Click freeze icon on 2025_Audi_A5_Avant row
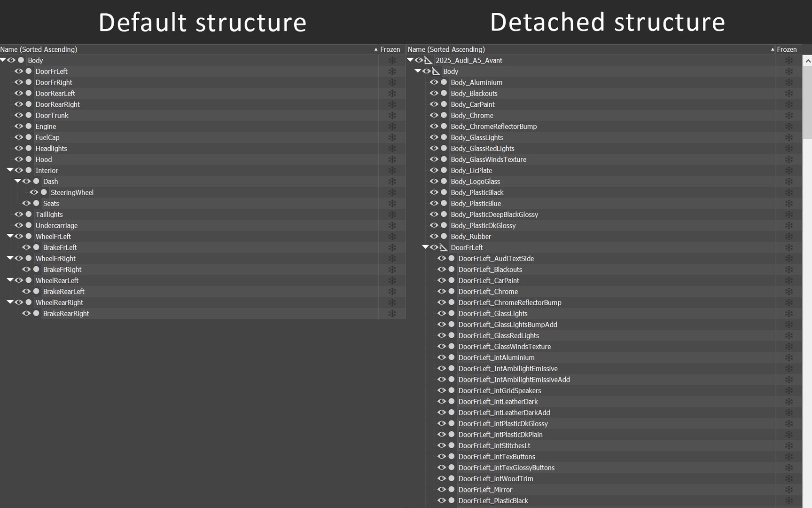 [x=789, y=60]
